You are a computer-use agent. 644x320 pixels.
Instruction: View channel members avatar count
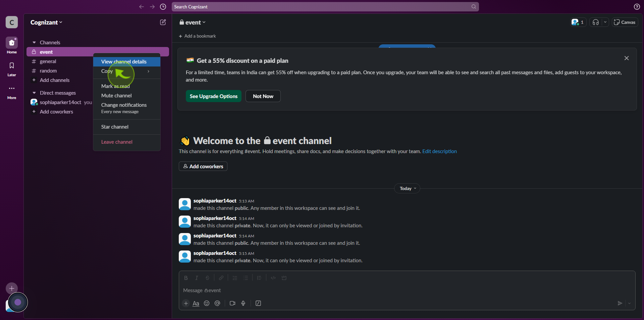tap(578, 22)
